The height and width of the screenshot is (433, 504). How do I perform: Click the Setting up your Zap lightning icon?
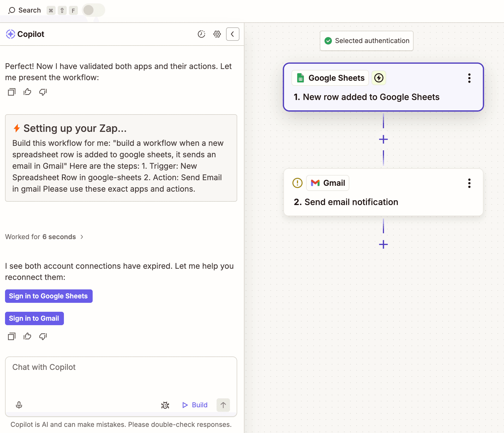(17, 128)
